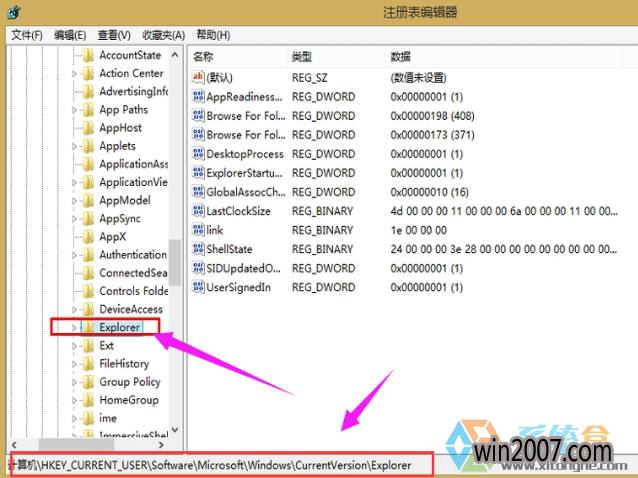The height and width of the screenshot is (478, 638).
Task: Open the 文件(F) menu
Action: pyautogui.click(x=27, y=35)
